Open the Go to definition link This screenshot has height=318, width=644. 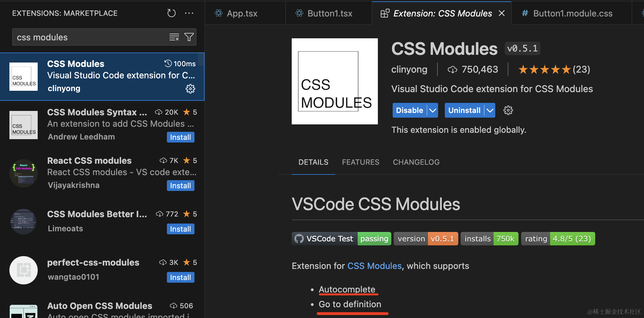click(x=350, y=304)
